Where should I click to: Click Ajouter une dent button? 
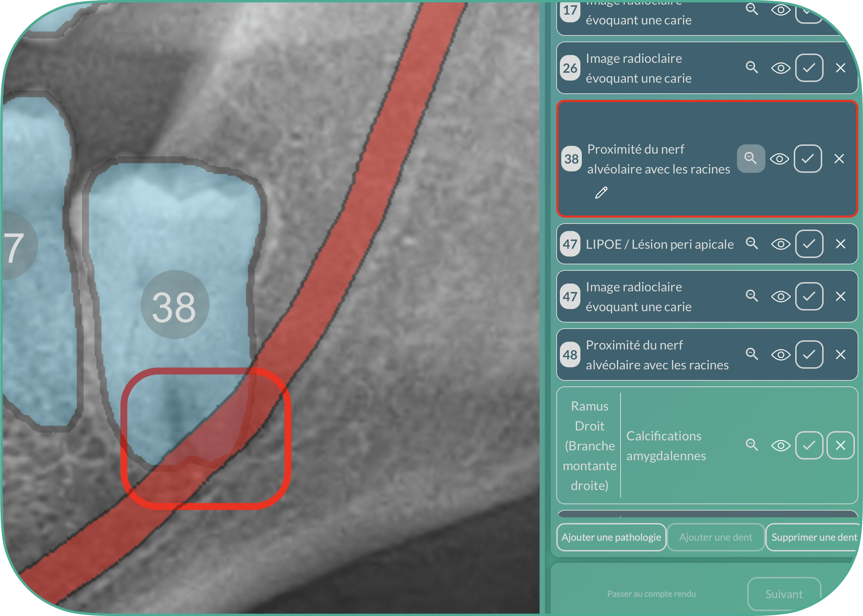coord(715,537)
